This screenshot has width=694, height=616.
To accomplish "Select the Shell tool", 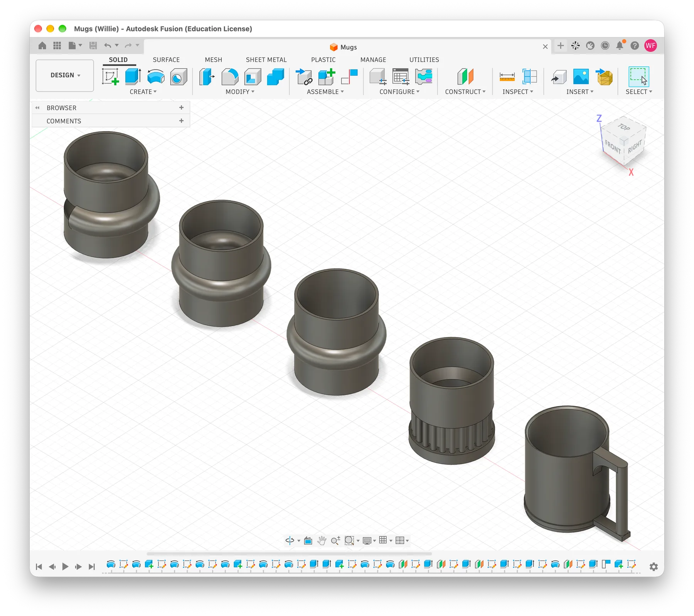I will click(253, 76).
